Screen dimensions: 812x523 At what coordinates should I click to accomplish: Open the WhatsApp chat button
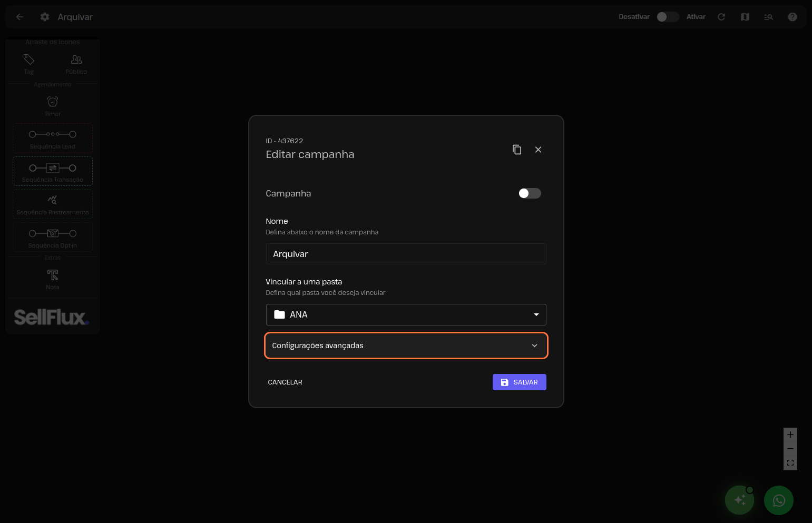[x=778, y=500]
